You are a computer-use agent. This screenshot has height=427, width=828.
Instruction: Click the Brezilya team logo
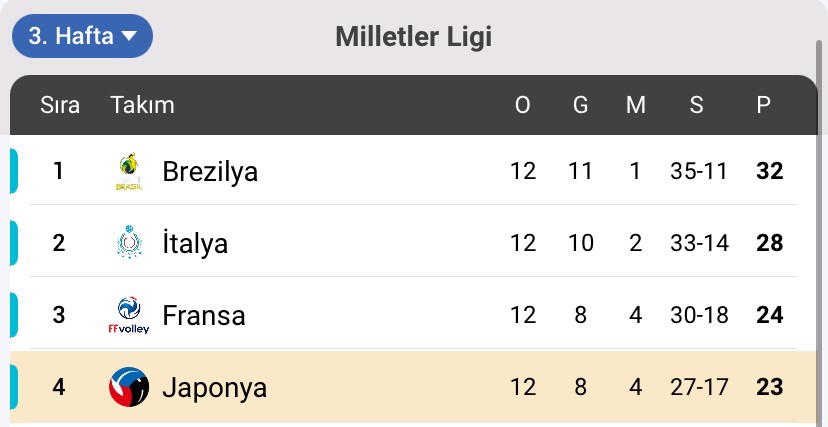pyautogui.click(x=129, y=172)
